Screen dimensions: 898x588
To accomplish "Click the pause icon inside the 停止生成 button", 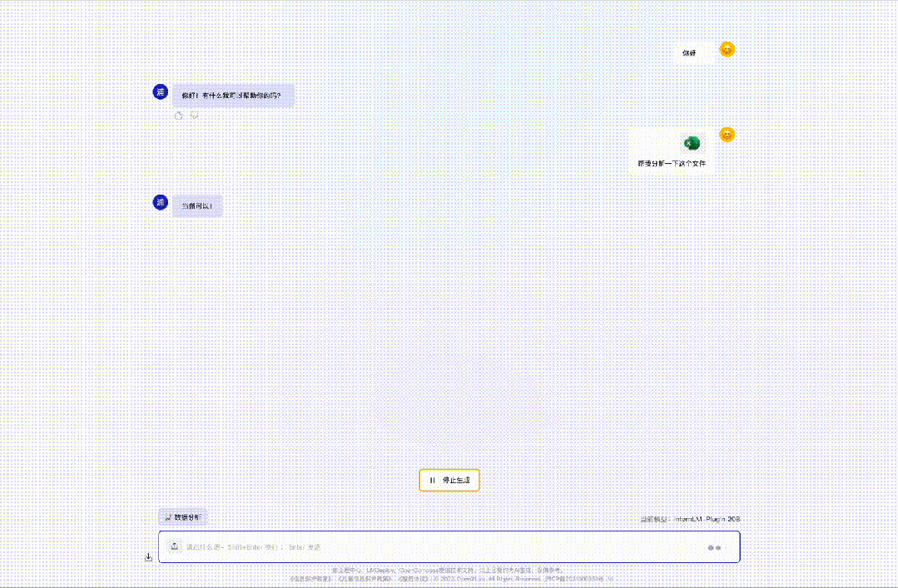I will (x=432, y=480).
